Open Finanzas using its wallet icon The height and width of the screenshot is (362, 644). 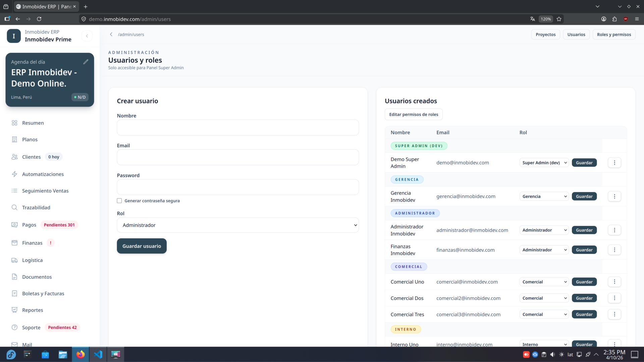(14, 243)
